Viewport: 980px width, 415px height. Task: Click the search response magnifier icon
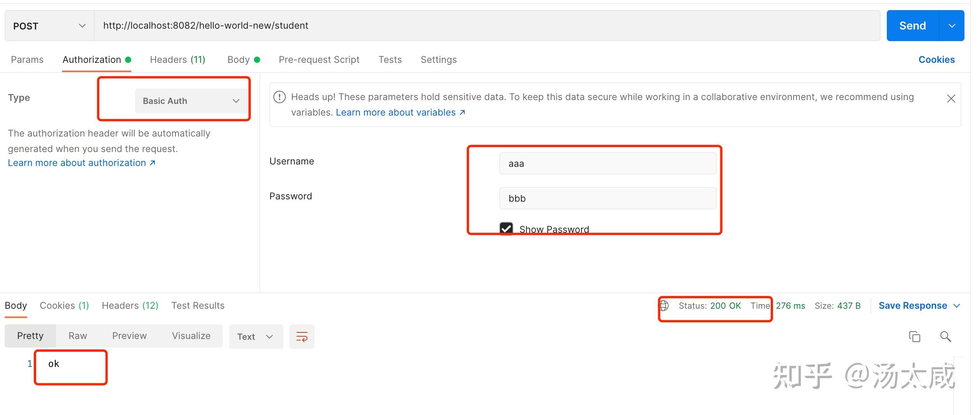pos(945,336)
